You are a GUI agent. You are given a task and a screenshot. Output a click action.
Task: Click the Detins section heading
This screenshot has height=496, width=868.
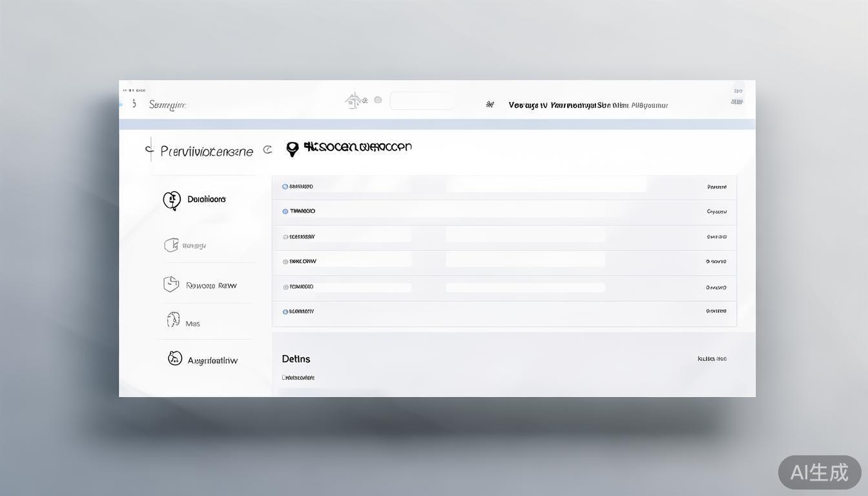pyautogui.click(x=296, y=359)
